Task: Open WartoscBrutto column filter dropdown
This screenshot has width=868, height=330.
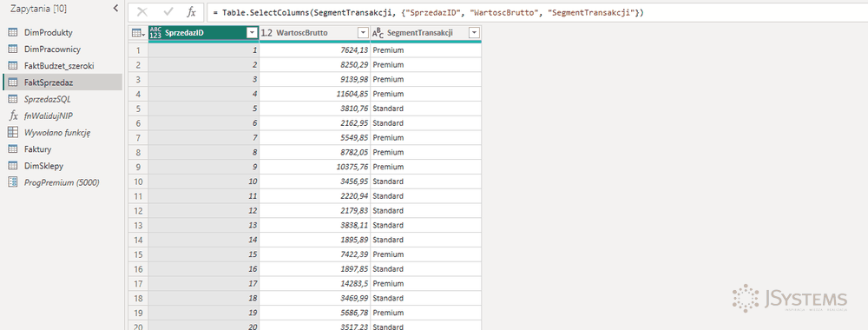Action: (x=363, y=33)
